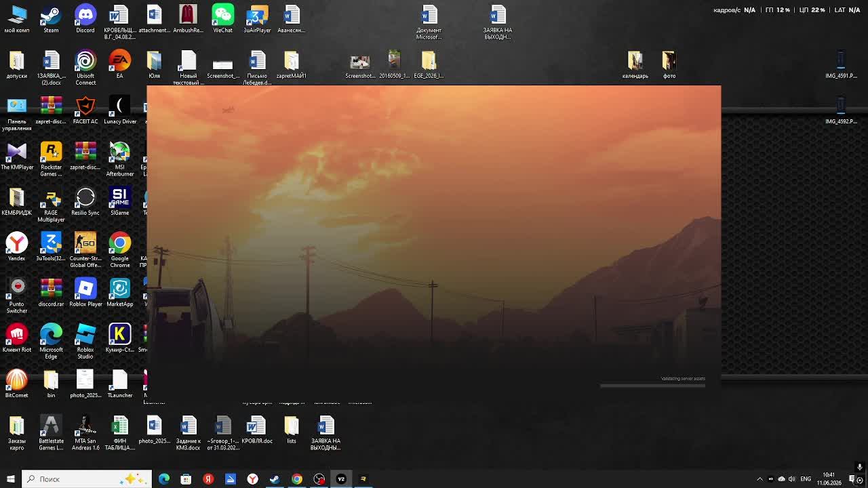Image resolution: width=868 pixels, height=488 pixels.
Task: Open the TLauncher desktop icon
Action: [120, 384]
